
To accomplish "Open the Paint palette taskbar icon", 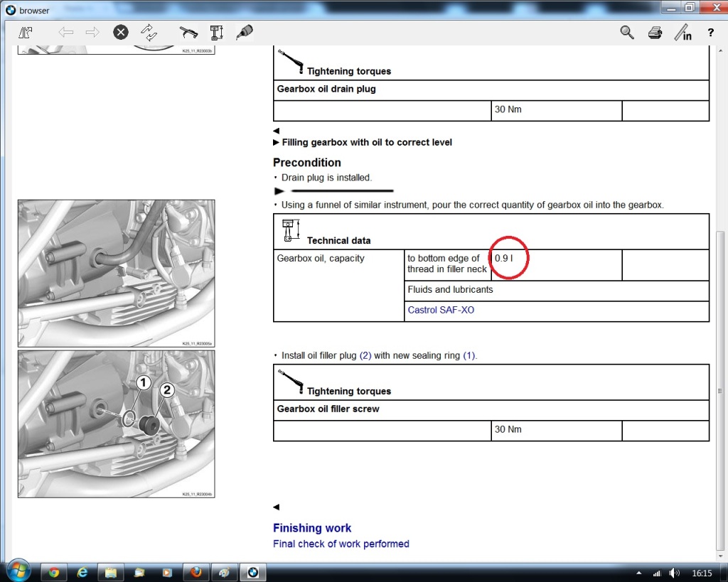I will 224,573.
